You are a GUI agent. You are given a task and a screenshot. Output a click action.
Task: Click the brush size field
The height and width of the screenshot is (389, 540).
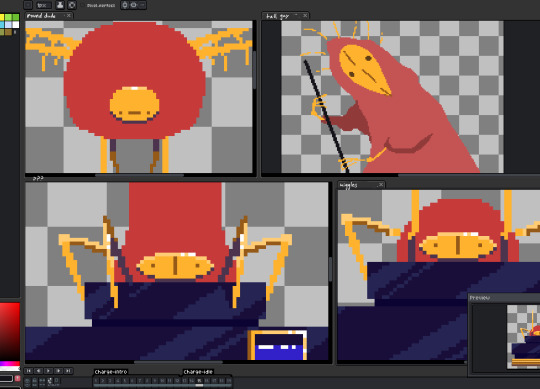coord(44,5)
